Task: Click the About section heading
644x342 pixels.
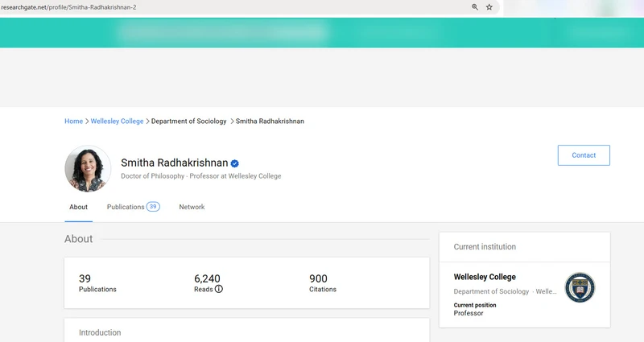Action: 78,239
